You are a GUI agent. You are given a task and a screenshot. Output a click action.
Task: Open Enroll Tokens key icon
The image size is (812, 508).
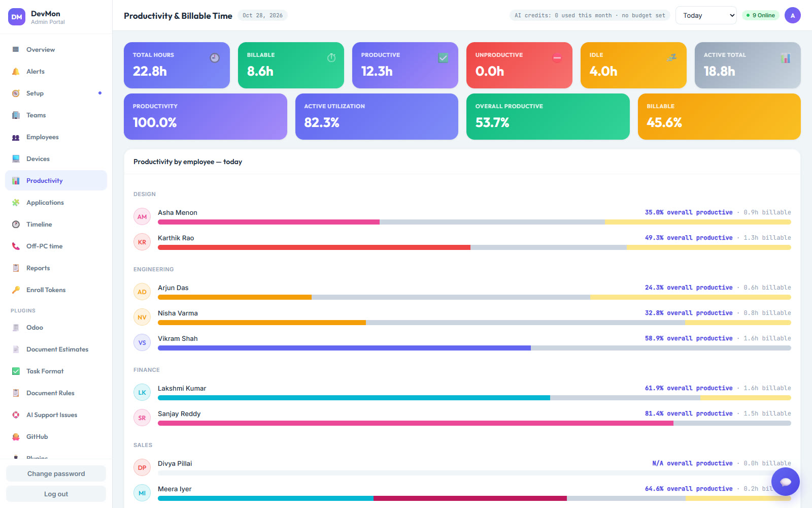(16, 290)
